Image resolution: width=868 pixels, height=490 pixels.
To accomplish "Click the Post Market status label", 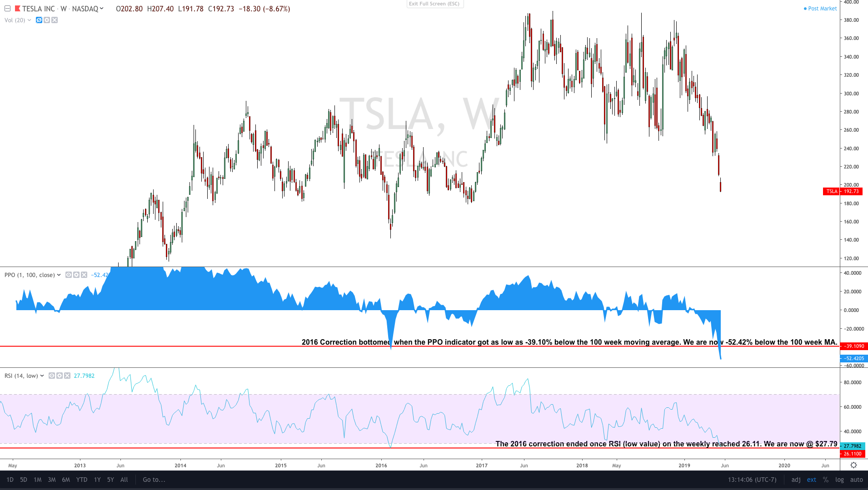I will coord(820,9).
